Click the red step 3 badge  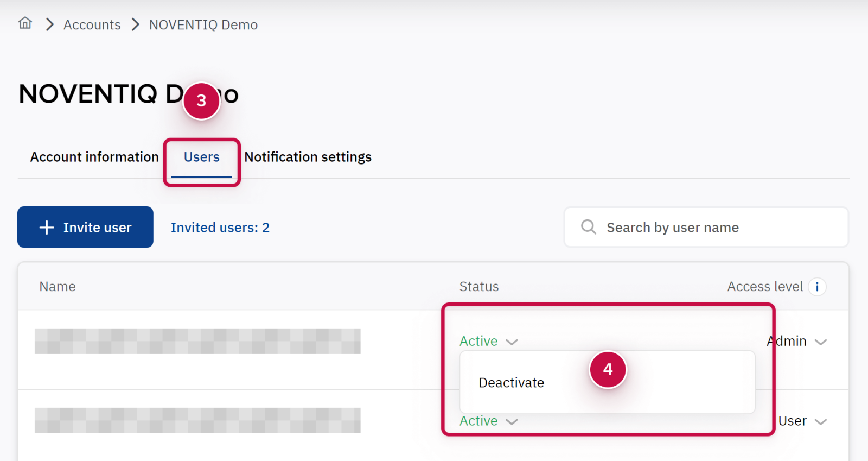click(x=201, y=100)
